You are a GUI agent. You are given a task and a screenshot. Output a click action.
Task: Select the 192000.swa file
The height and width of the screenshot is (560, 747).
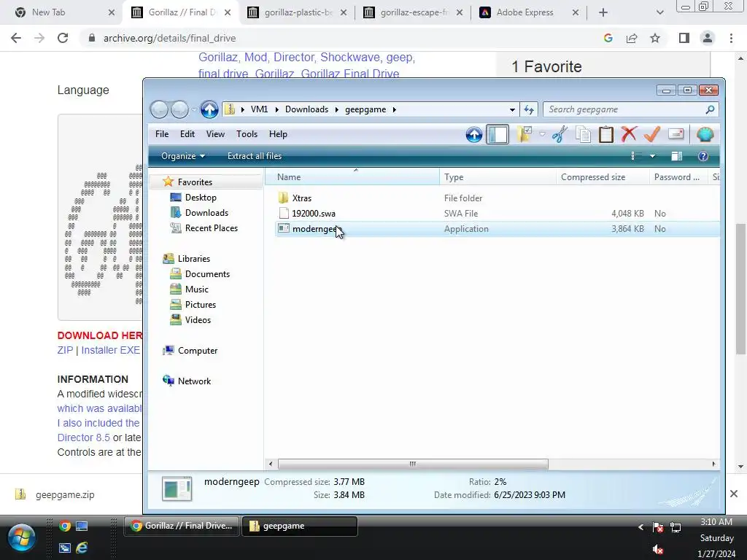click(x=314, y=214)
